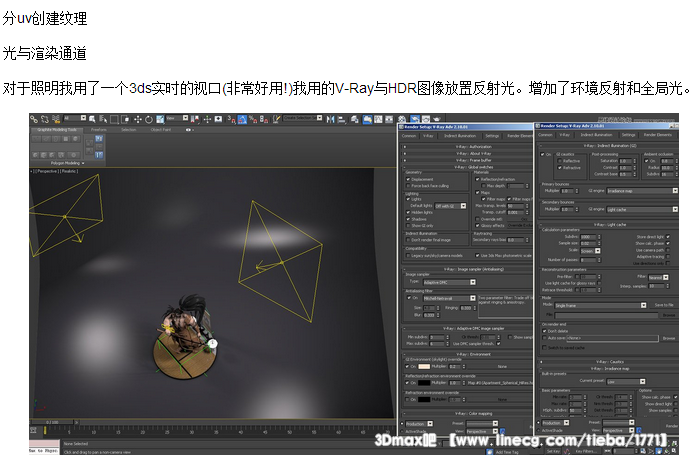Open Common tab in left Render Setup
This screenshot has height=457, width=696.
click(x=409, y=136)
